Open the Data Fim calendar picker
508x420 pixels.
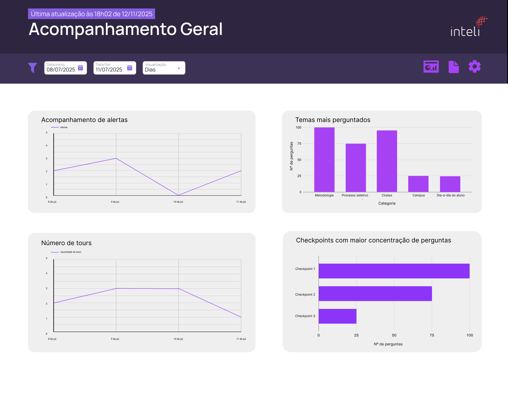point(129,68)
